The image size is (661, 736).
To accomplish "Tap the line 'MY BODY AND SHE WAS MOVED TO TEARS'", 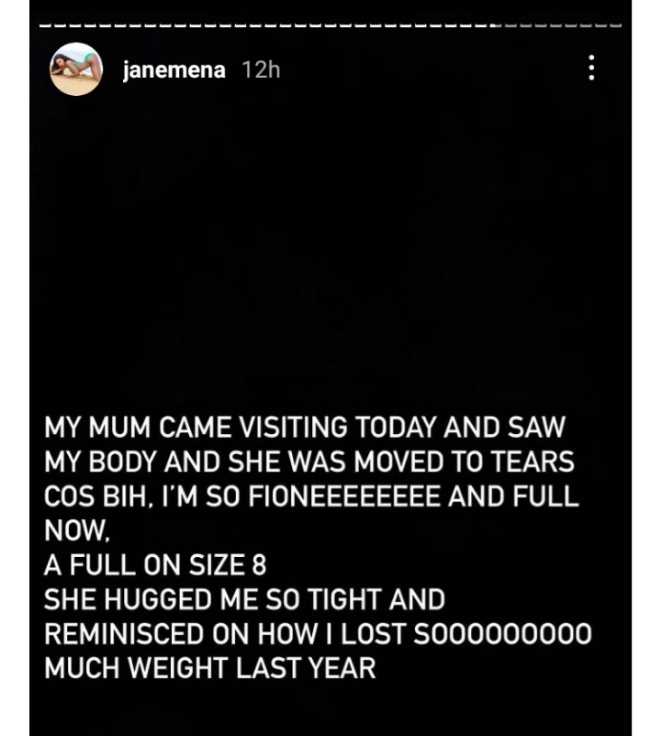I will (x=309, y=462).
